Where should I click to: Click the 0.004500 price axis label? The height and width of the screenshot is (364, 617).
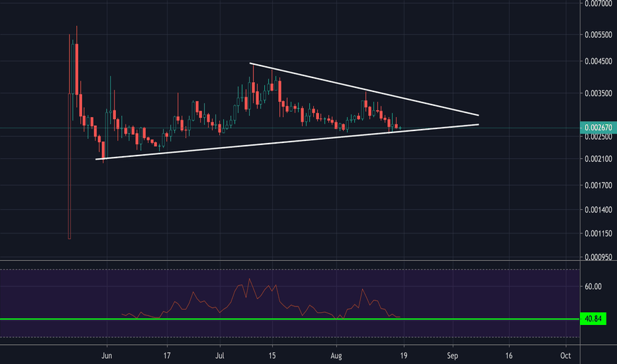tap(598, 61)
